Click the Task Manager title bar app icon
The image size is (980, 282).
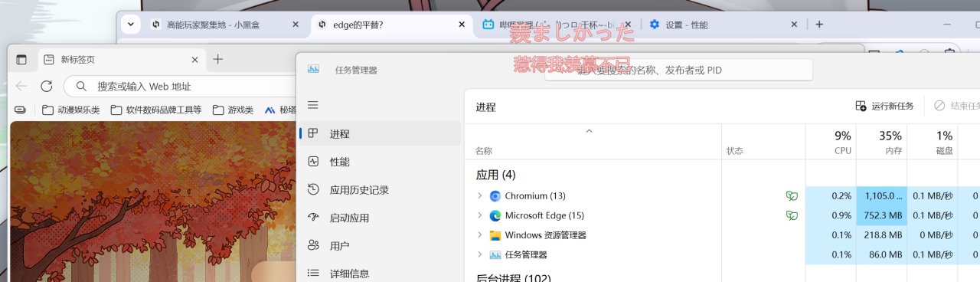tap(313, 70)
